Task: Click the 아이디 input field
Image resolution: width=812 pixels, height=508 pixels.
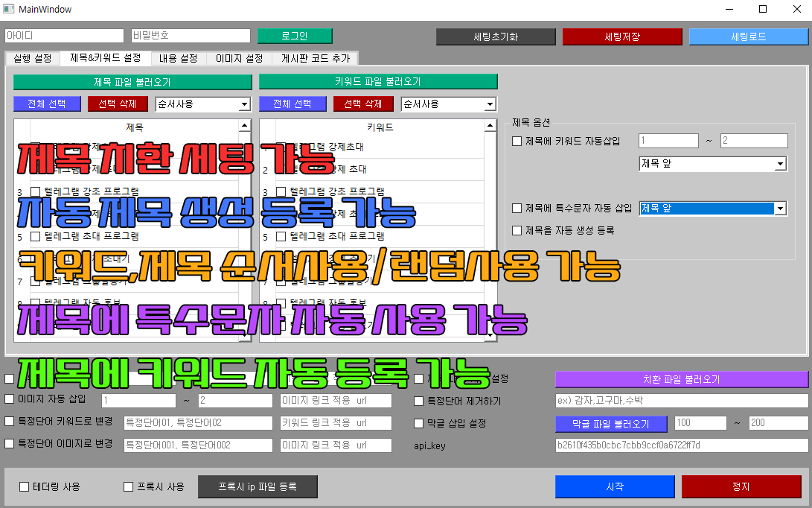Action: [64, 36]
